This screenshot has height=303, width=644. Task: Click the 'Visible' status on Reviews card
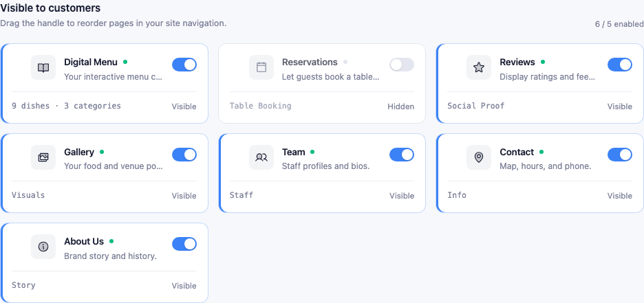pyautogui.click(x=620, y=106)
